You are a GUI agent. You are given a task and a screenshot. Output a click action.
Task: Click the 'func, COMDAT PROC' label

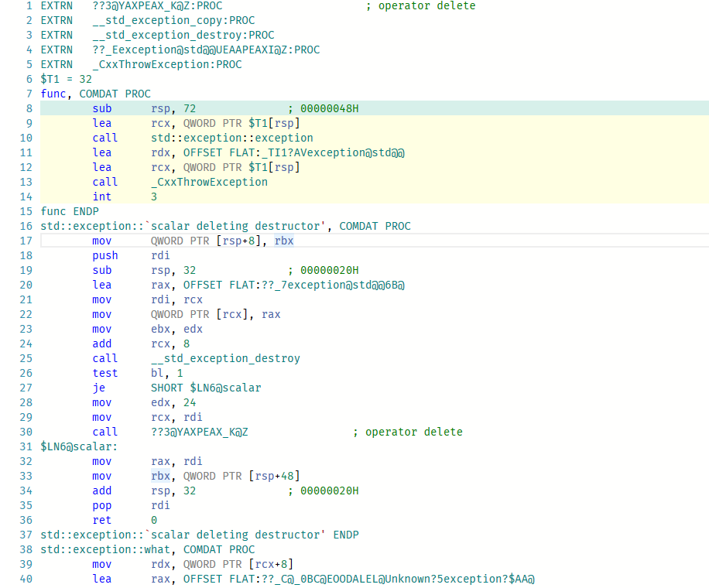coord(96,94)
